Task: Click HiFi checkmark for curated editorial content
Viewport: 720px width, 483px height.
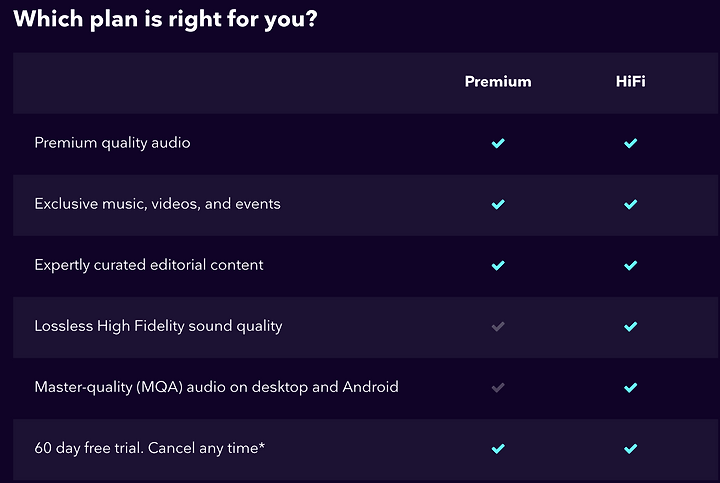Action: tap(630, 265)
